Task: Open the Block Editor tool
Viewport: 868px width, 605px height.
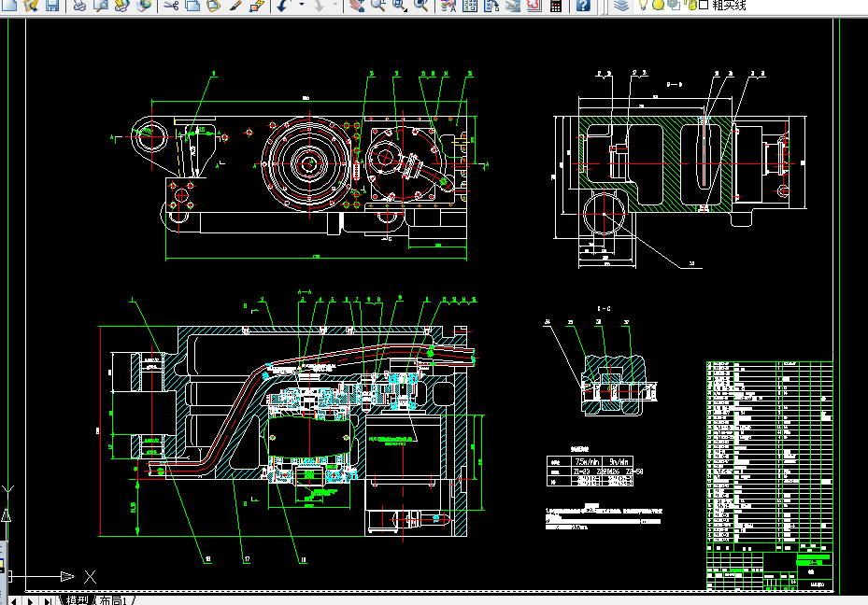Action: (x=256, y=6)
